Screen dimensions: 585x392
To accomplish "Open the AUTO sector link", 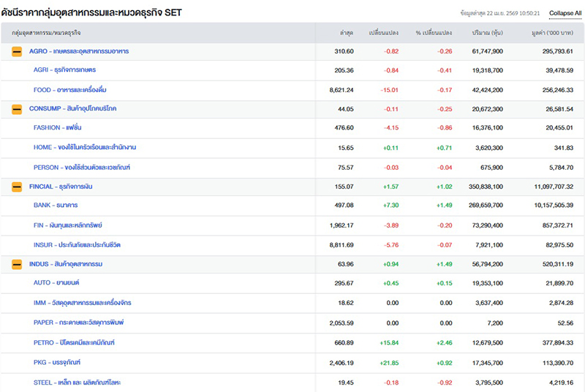I will point(56,283).
